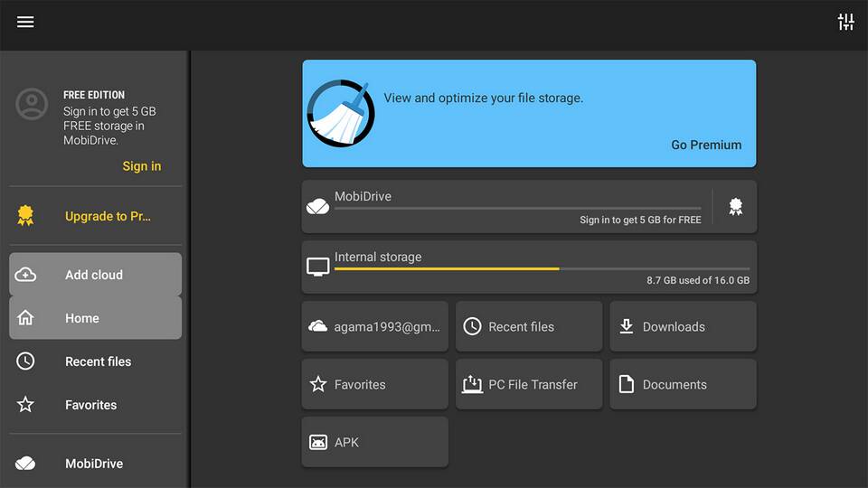Click the MobiDrive storage progress bar
Viewport: 868px width, 488px height.
(517, 209)
